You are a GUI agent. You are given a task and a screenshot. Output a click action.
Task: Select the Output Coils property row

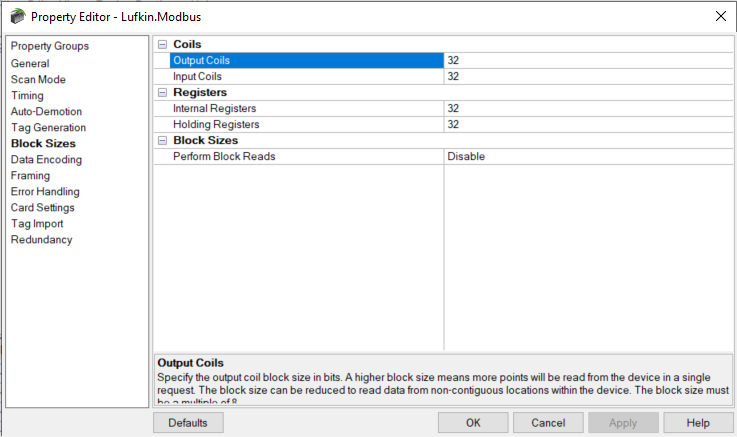coord(306,61)
